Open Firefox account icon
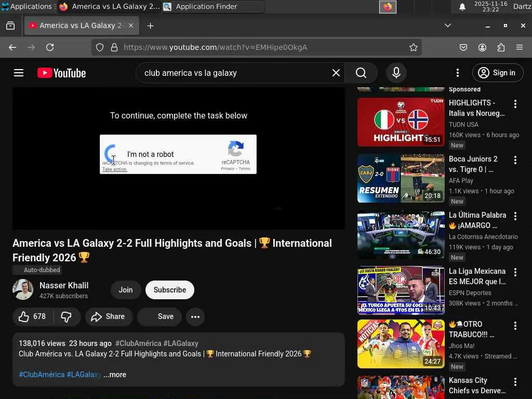The width and height of the screenshot is (532, 399). 482,47
